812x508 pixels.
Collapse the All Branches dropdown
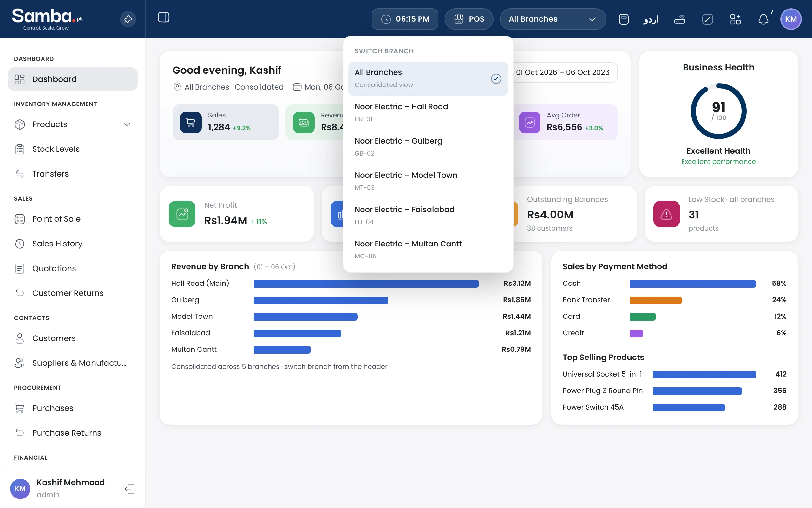[x=553, y=19]
